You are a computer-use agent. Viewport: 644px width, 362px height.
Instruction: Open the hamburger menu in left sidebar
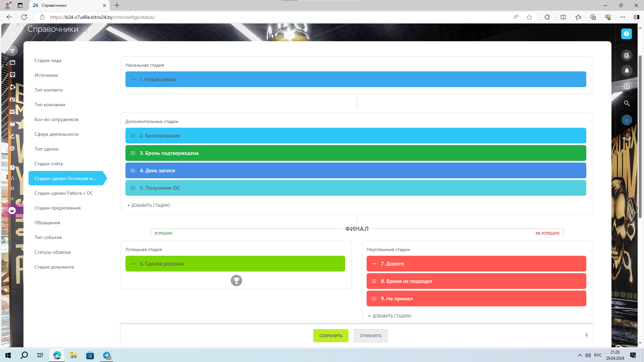(x=12, y=34)
